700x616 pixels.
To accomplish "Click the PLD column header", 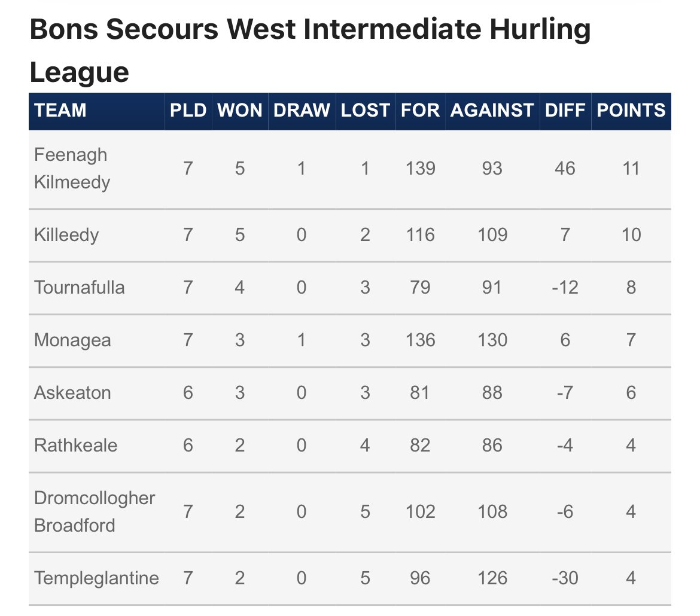I will point(188,111).
